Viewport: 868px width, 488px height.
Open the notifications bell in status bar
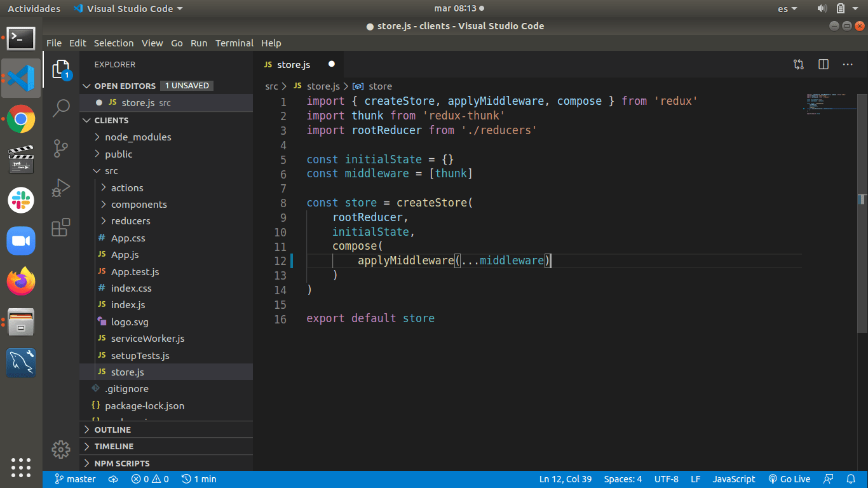(x=851, y=479)
